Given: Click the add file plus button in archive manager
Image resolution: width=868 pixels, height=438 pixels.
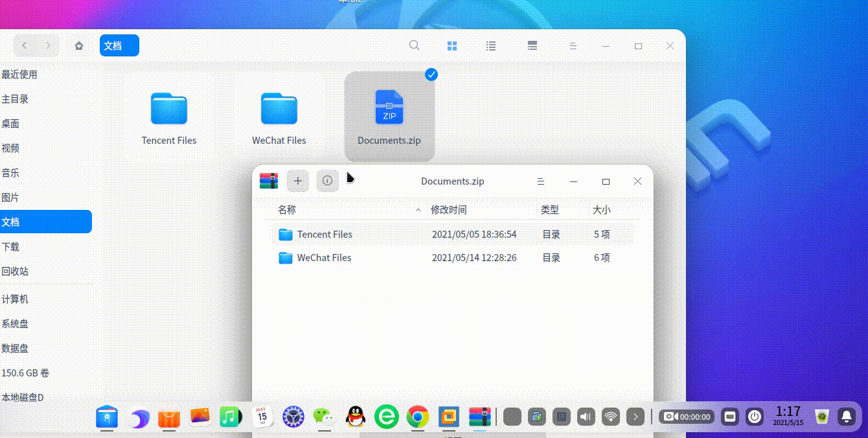Looking at the screenshot, I should point(298,181).
